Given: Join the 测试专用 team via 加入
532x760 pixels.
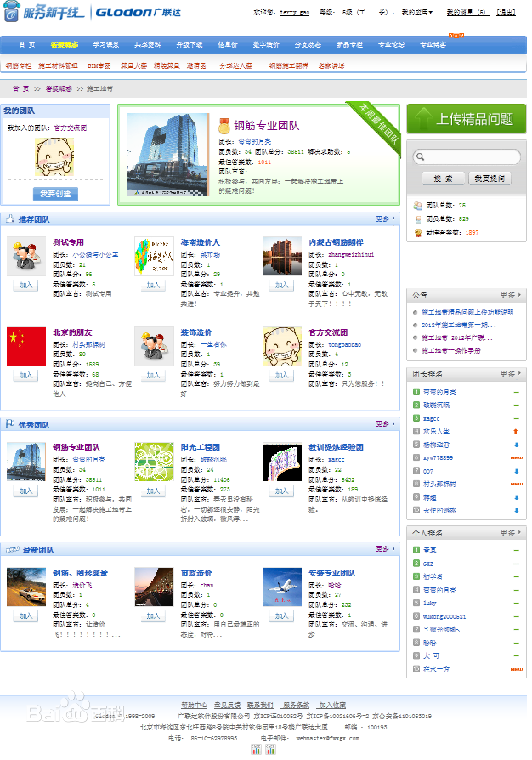Looking at the screenshot, I should (25, 285).
